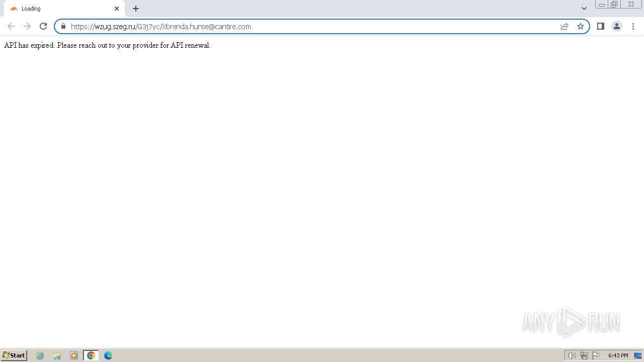Open Chrome three-dot menu
The height and width of the screenshot is (362, 644).
tap(633, 26)
